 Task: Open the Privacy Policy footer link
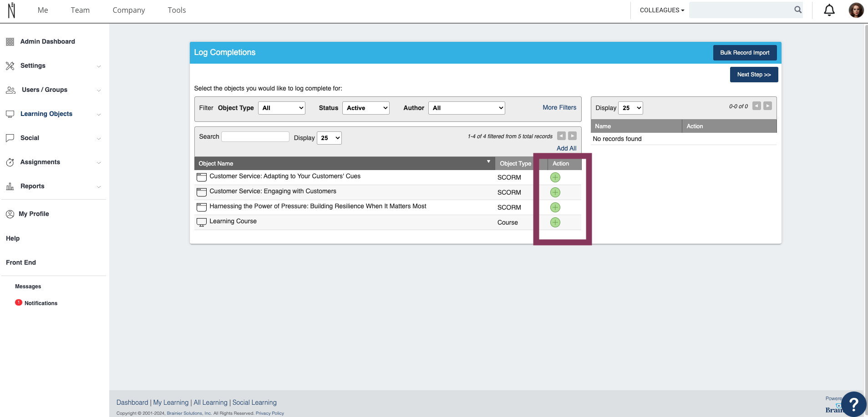point(270,413)
